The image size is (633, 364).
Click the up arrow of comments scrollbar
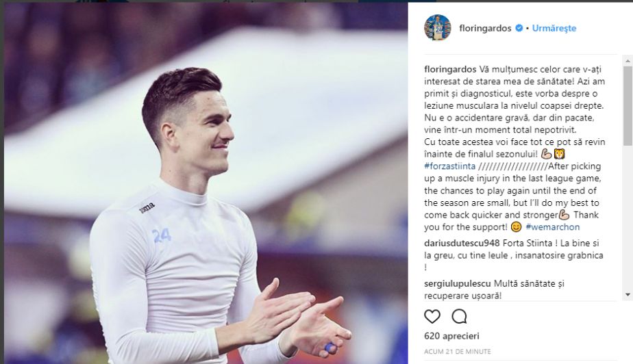(628, 62)
